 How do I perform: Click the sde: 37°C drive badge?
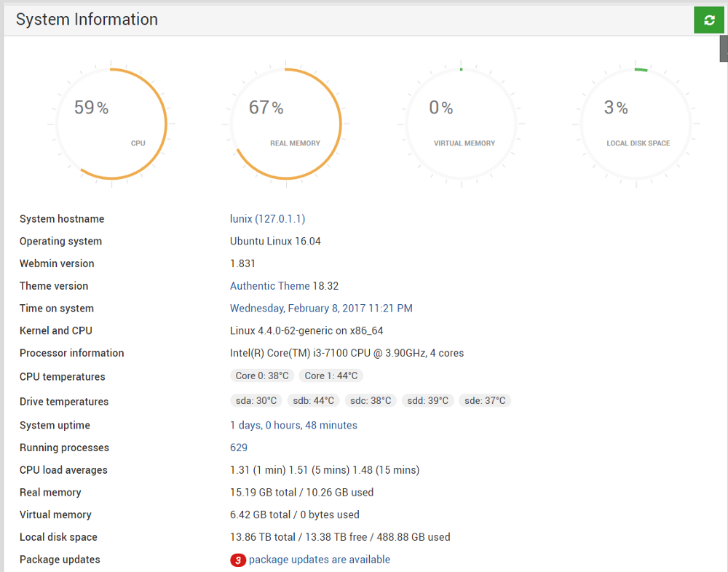coord(485,400)
